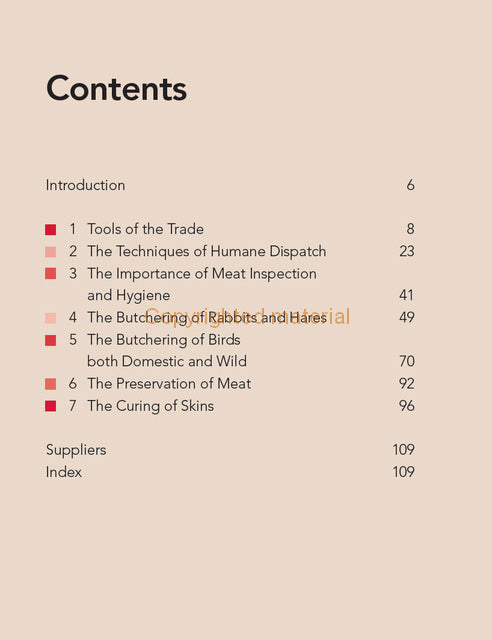Open The Butchering of Birds chapter
The image size is (492, 640).
tap(164, 340)
